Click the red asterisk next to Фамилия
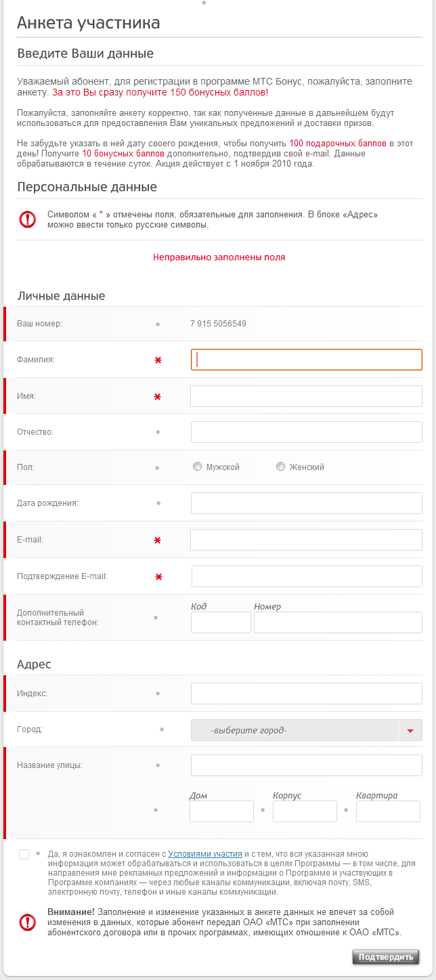This screenshot has width=436, height=980. 158,360
